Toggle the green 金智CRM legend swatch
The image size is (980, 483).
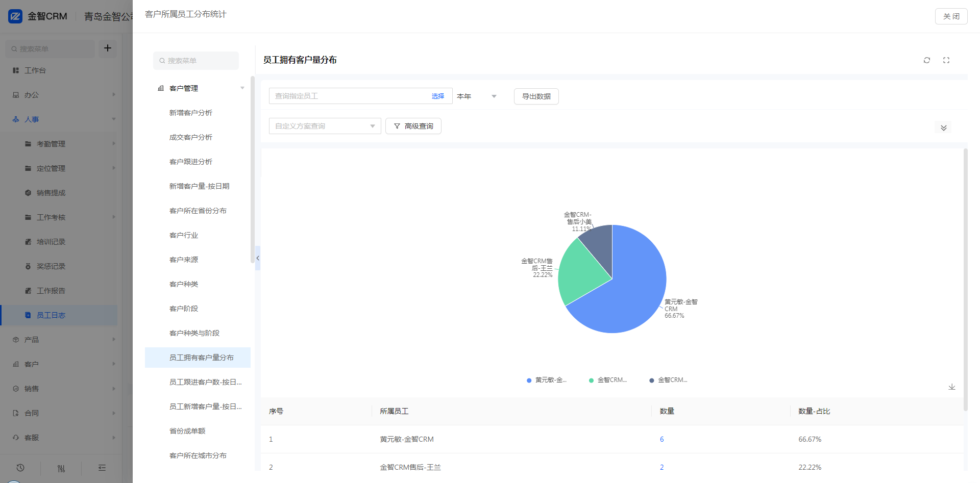coord(592,380)
